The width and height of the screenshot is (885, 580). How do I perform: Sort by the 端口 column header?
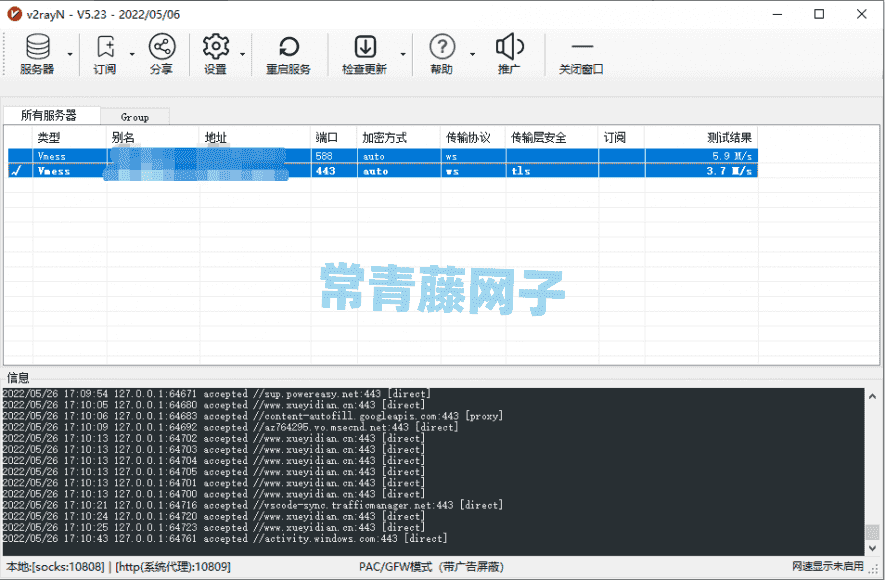click(334, 137)
